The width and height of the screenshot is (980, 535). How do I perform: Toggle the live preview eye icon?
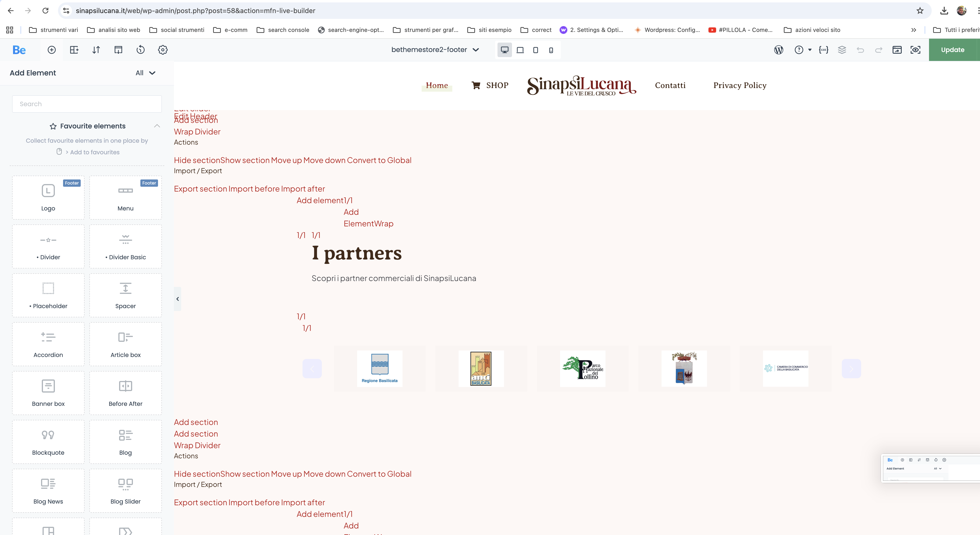(x=915, y=50)
